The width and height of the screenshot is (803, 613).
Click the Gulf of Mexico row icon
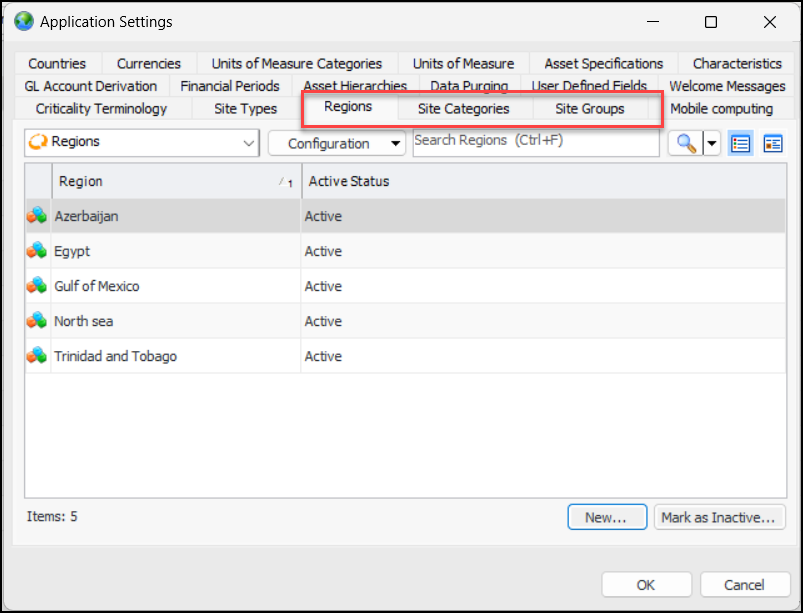point(37,286)
